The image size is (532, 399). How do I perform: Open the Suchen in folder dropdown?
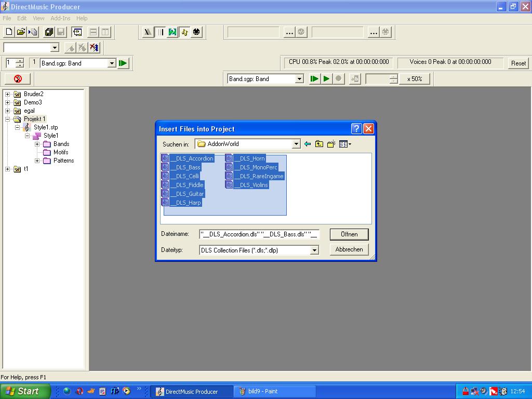pos(296,144)
